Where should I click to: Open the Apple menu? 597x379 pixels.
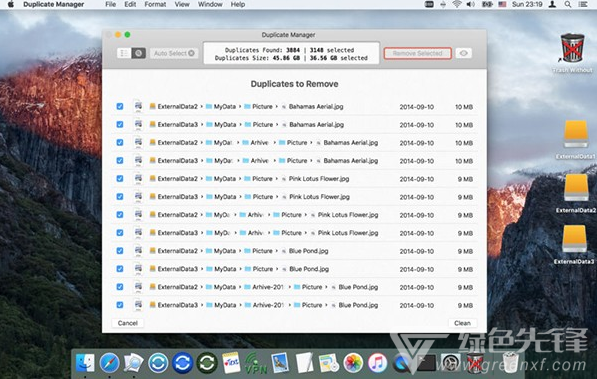pos(11,5)
